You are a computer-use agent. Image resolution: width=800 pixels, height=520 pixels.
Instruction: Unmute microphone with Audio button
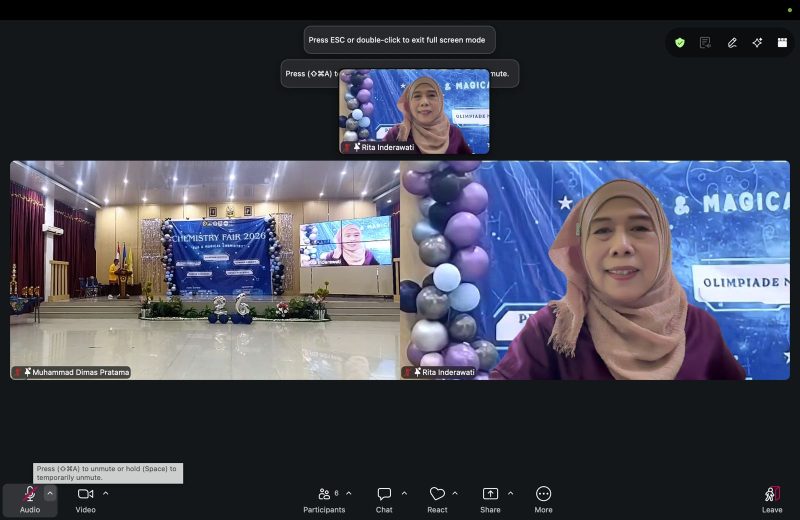pos(30,500)
